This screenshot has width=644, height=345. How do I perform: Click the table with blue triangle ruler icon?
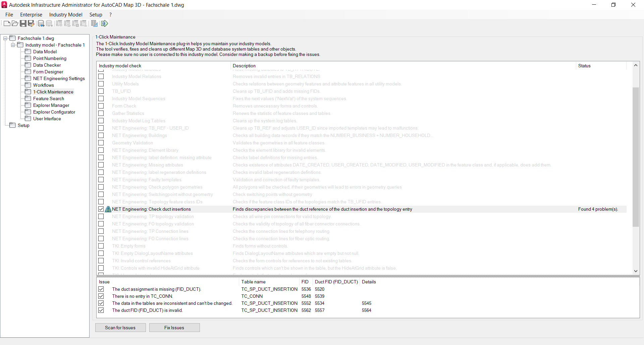(94, 23)
